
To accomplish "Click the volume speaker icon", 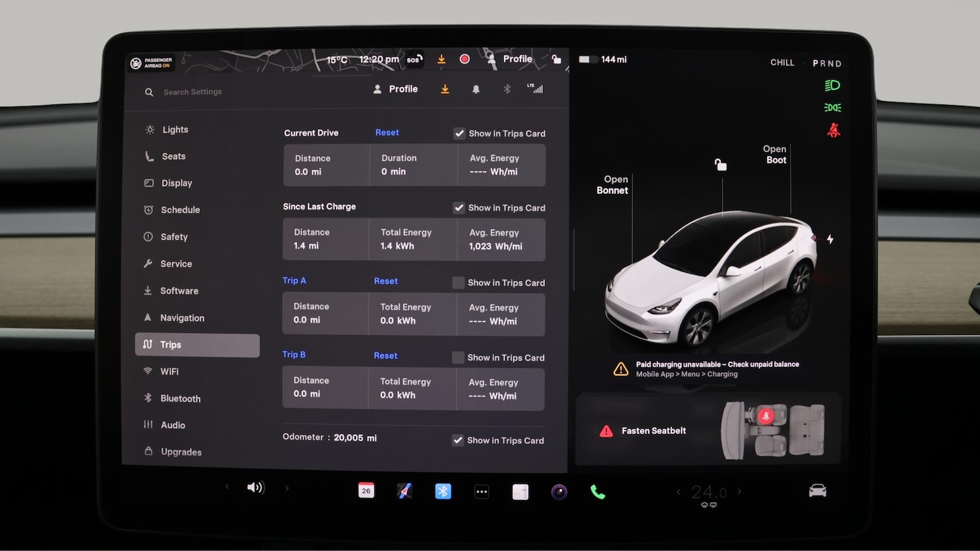I will (255, 488).
